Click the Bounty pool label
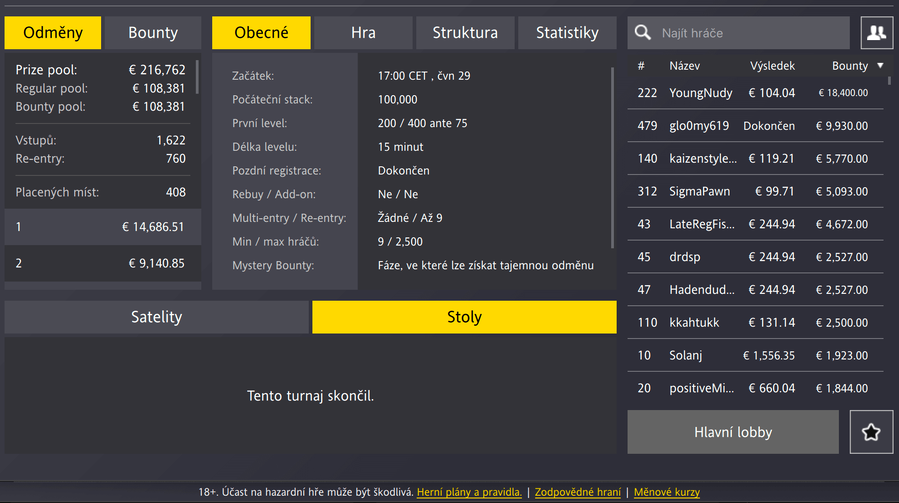The height and width of the screenshot is (503, 899). (50, 107)
